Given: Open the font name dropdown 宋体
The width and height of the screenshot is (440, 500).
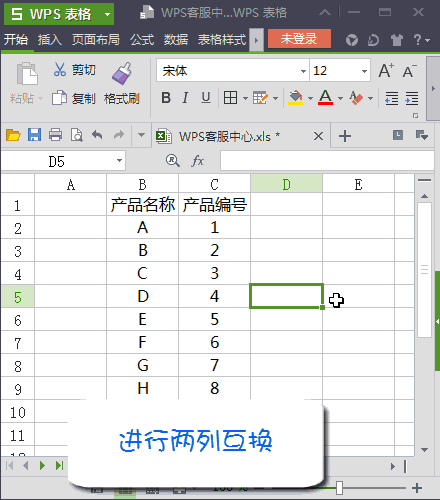Looking at the screenshot, I should click(303, 71).
